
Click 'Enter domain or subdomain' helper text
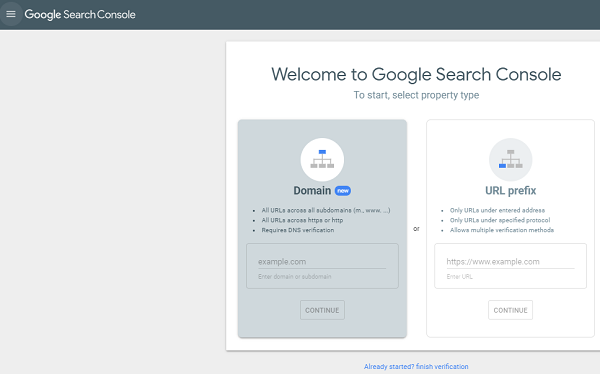tap(295, 276)
